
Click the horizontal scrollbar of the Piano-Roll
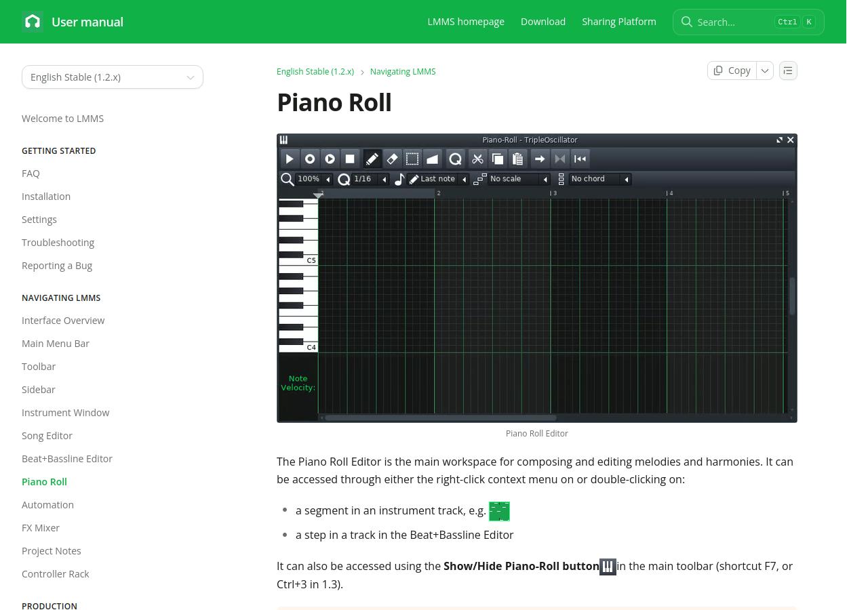pos(441,418)
